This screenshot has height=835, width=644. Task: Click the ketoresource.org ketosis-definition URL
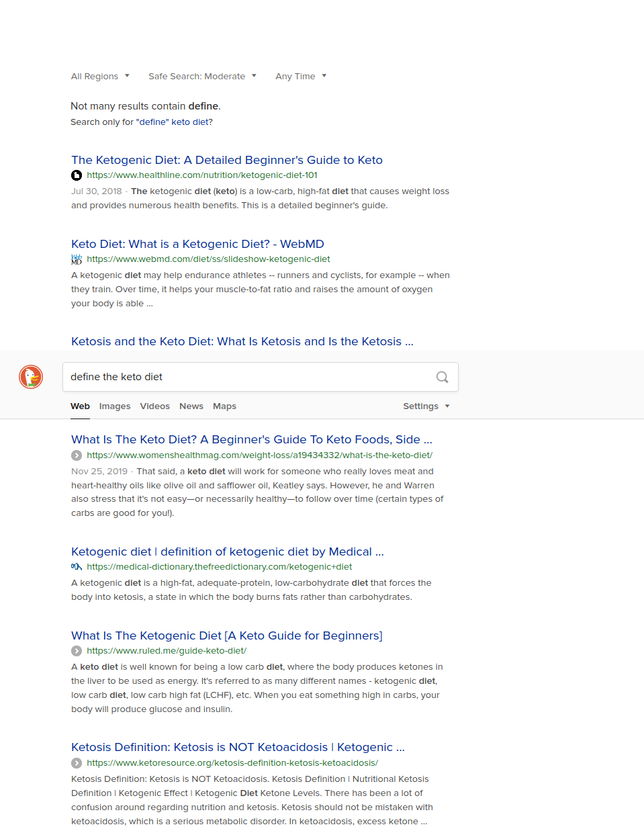(x=232, y=763)
